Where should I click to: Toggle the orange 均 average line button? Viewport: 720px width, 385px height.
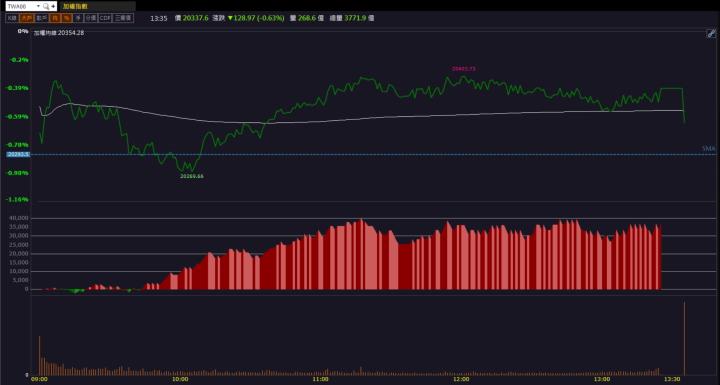(55, 18)
